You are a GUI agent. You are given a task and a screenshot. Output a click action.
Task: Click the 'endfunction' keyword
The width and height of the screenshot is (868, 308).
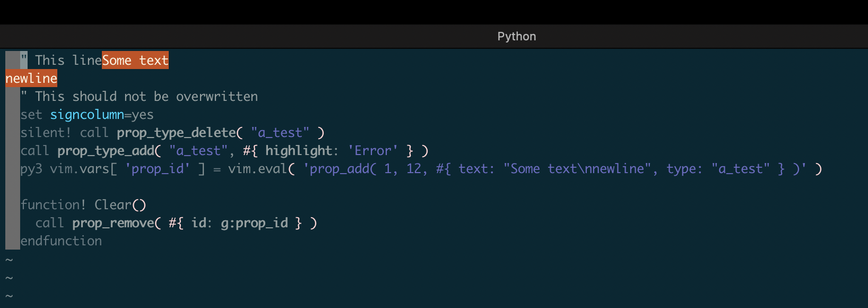click(x=61, y=241)
